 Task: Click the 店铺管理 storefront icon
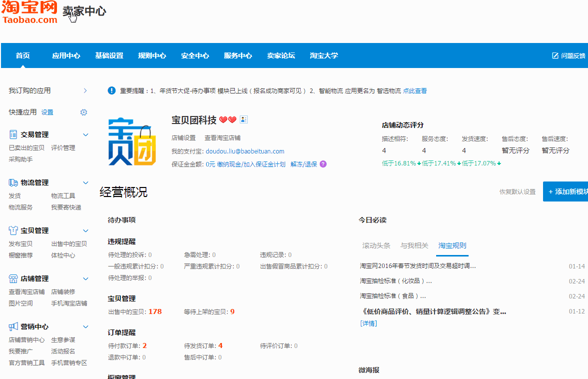click(x=13, y=278)
